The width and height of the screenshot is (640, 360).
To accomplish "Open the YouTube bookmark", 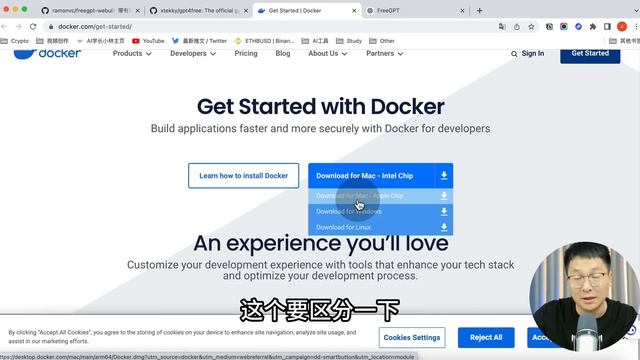I will pyautogui.click(x=148, y=41).
